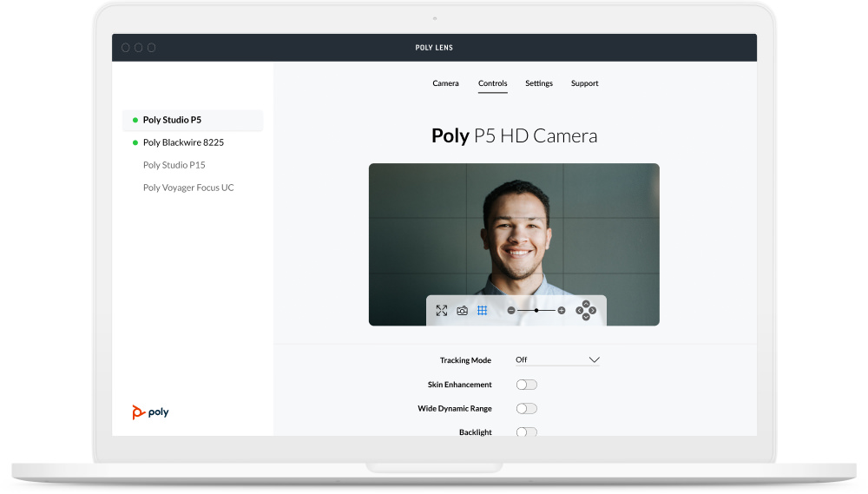The width and height of the screenshot is (868, 494).
Task: Click the Wide Dynamic Range label
Action: coord(455,409)
